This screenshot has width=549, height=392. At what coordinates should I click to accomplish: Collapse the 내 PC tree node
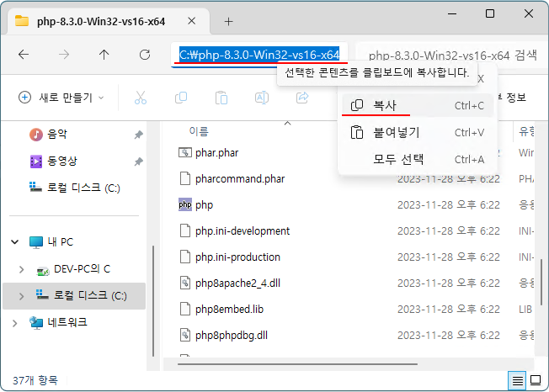pos(14,241)
